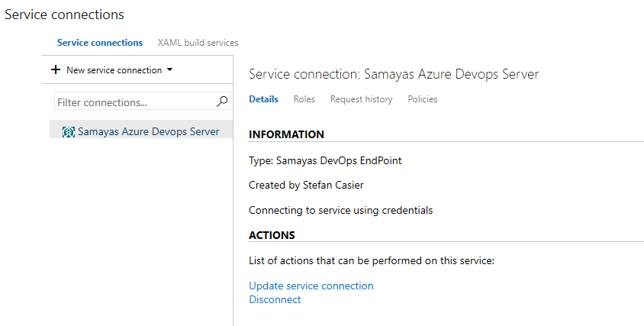Click the Update service connection link

click(x=311, y=286)
